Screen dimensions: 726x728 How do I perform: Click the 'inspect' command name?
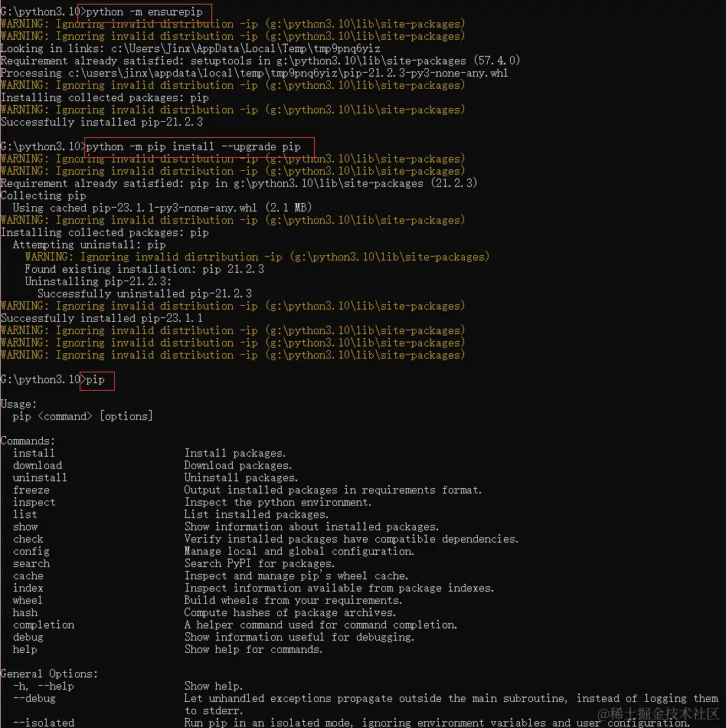(x=34, y=502)
